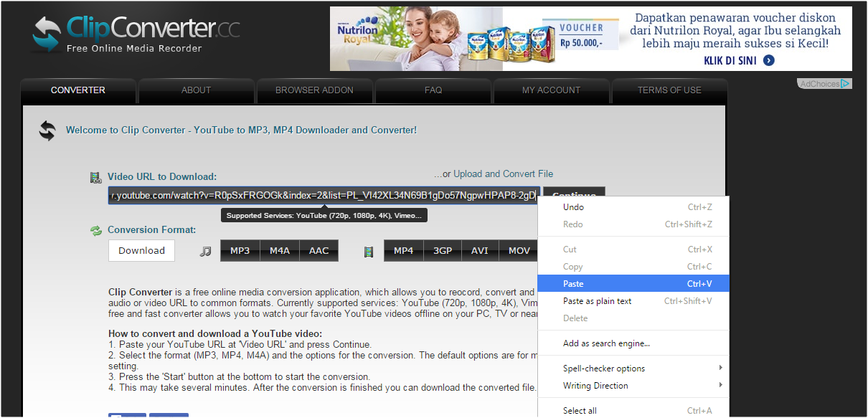
Task: Select 3GP conversion format
Action: point(443,251)
